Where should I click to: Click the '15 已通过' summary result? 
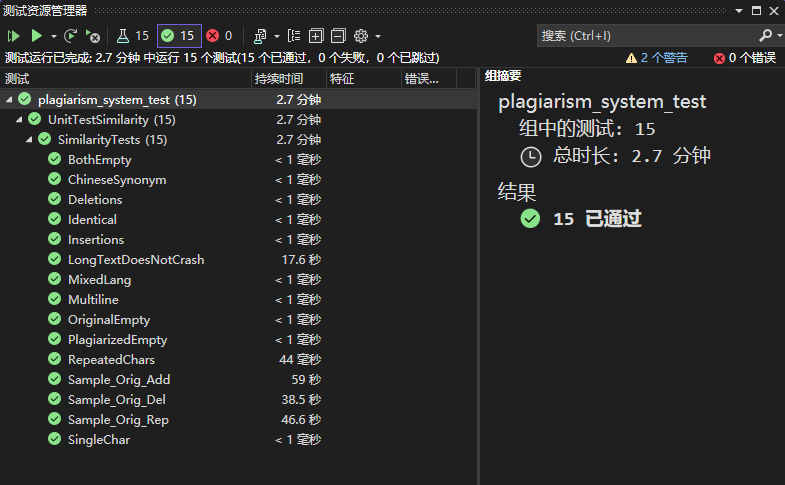click(597, 219)
